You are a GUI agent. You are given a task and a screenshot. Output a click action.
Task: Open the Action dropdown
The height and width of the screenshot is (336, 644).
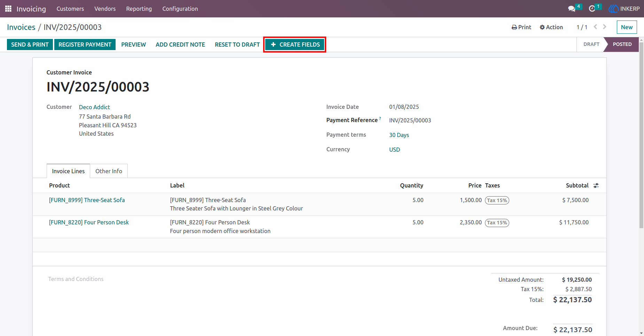point(551,27)
